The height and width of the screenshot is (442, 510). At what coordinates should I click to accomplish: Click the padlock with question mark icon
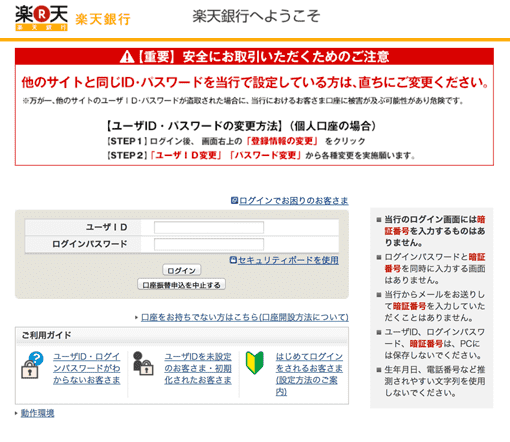32,366
